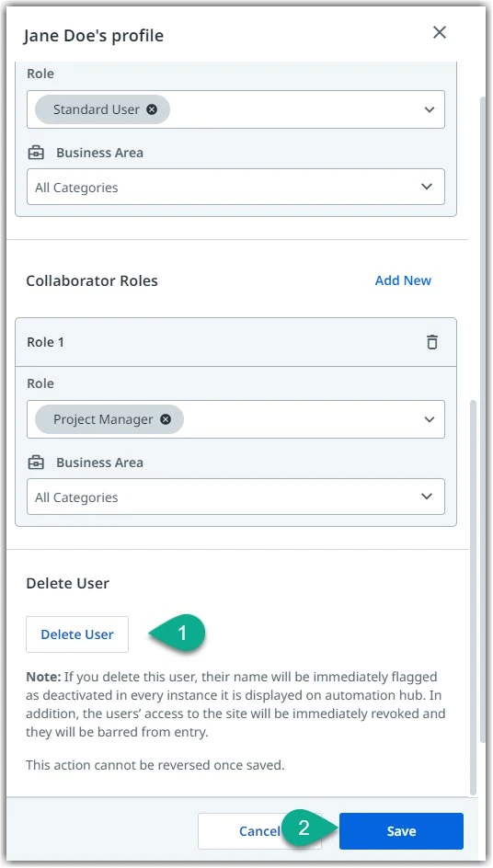Click the upper Business Area briefcase icon
The height and width of the screenshot is (868, 493).
[36, 153]
